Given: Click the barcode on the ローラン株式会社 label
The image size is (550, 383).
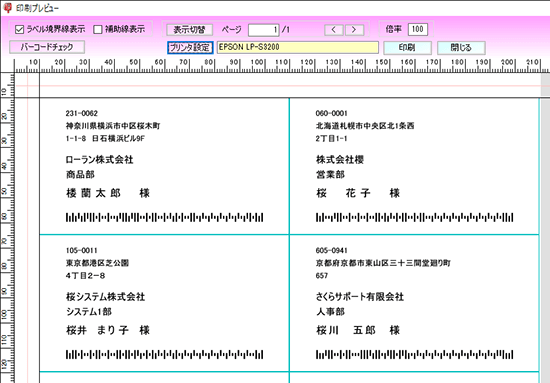Looking at the screenshot, I should 165,217.
